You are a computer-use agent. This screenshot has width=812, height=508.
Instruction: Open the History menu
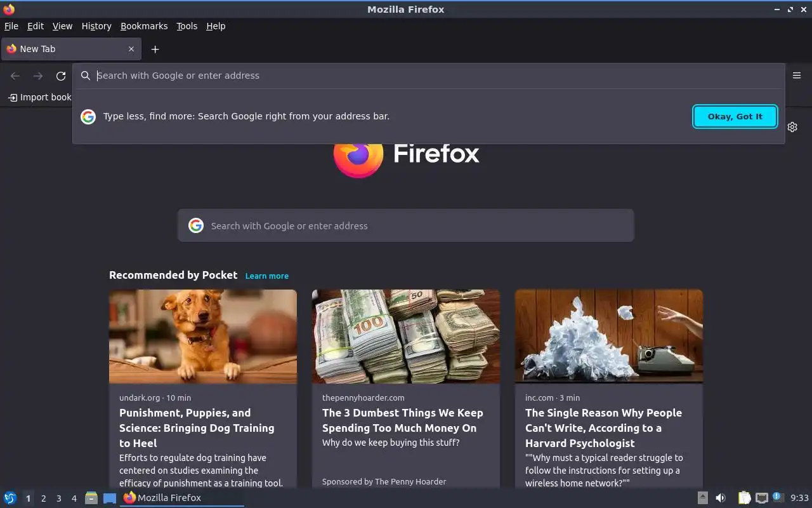click(96, 26)
